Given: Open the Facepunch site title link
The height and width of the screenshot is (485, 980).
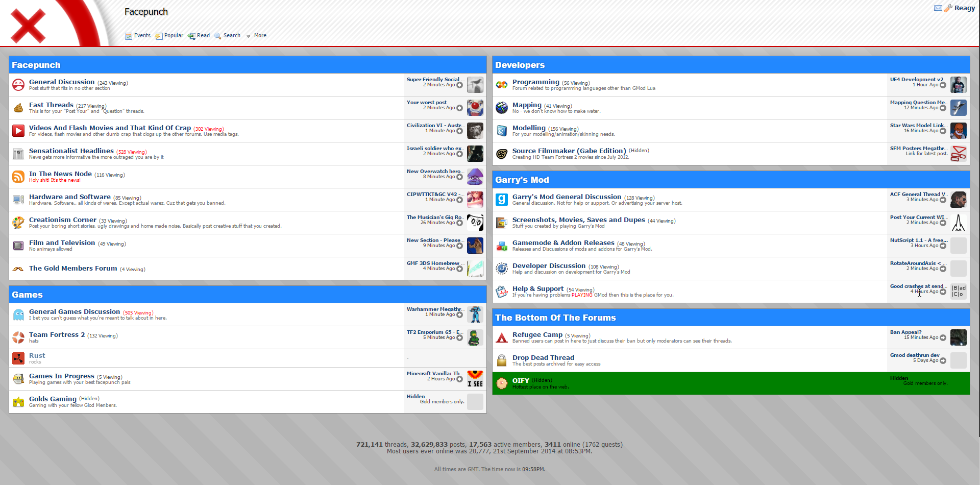Looking at the screenshot, I should click(x=146, y=12).
